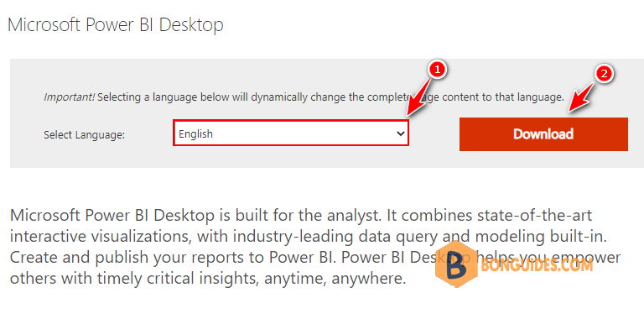Click the Power BI Desktop description paragraph
This screenshot has width=644, height=319.
point(315,247)
